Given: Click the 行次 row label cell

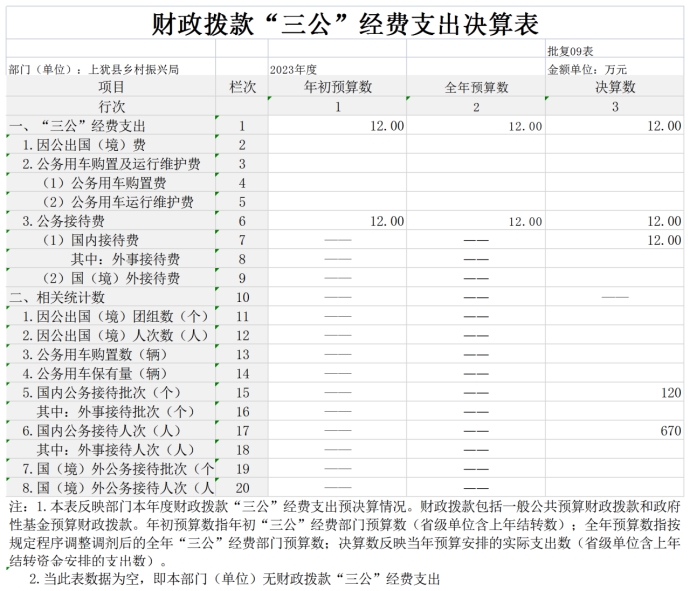Looking at the screenshot, I should tap(111, 107).
